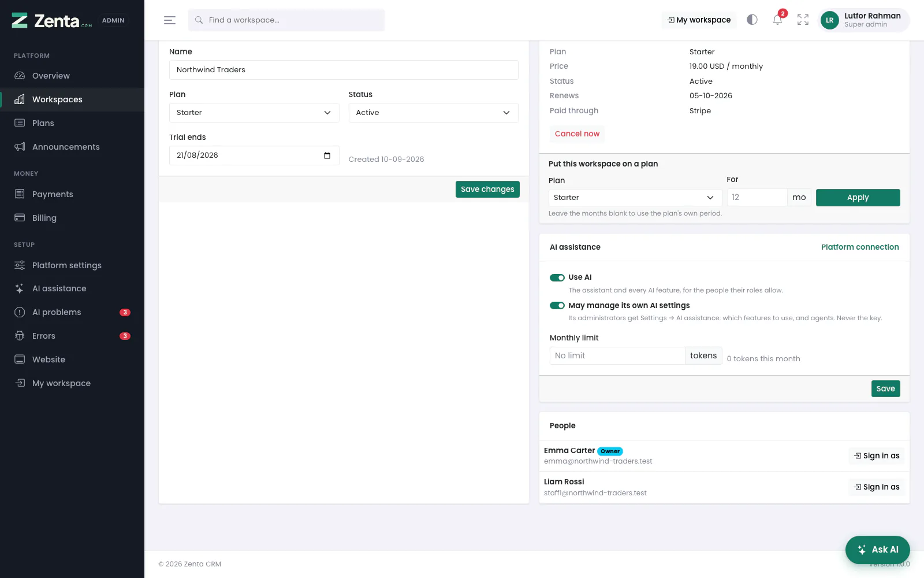The width and height of the screenshot is (924, 578).
Task: Click the Website window icon
Action: click(20, 360)
